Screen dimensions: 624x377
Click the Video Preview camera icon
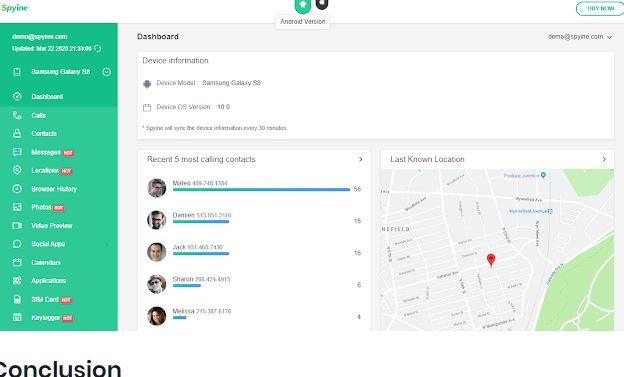[17, 226]
